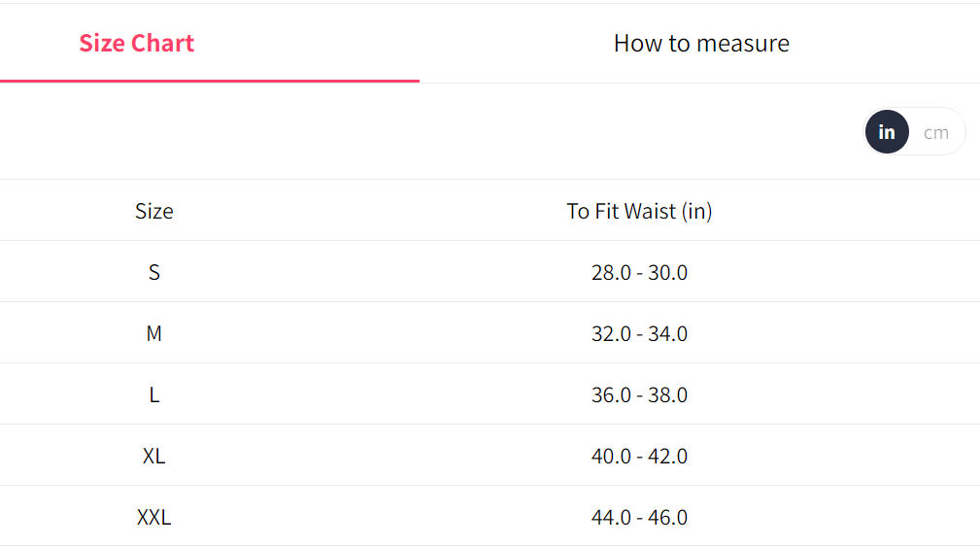Click the dark circle labeled in
The width and height of the screenshot is (980, 546).
click(886, 132)
